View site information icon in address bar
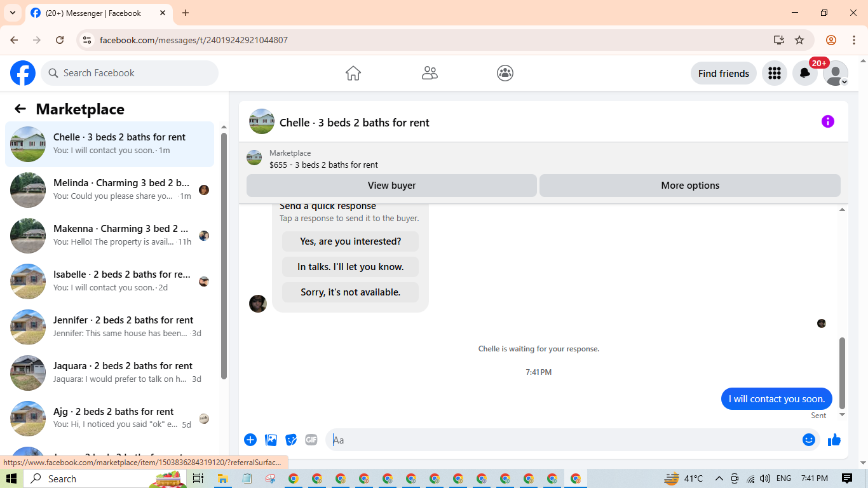This screenshot has height=488, width=868. click(87, 40)
